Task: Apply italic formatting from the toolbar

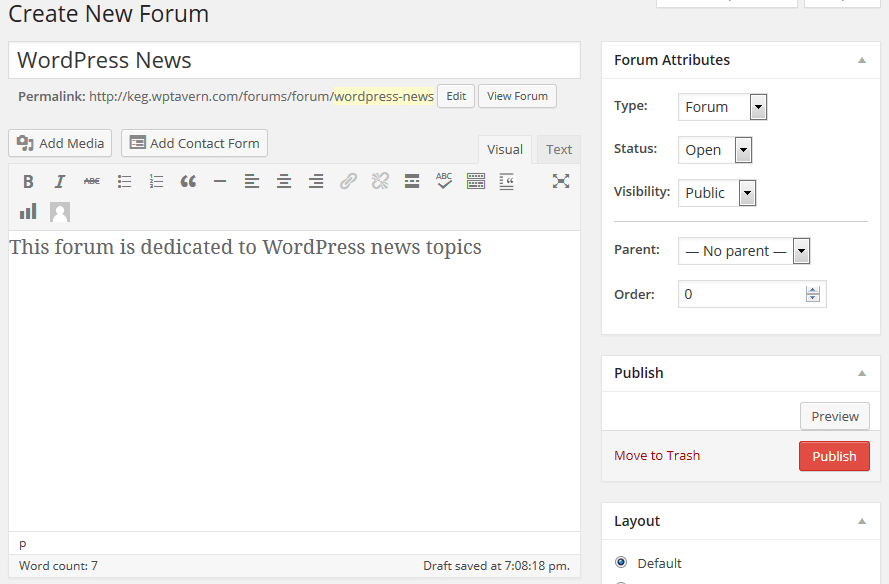Action: (60, 181)
